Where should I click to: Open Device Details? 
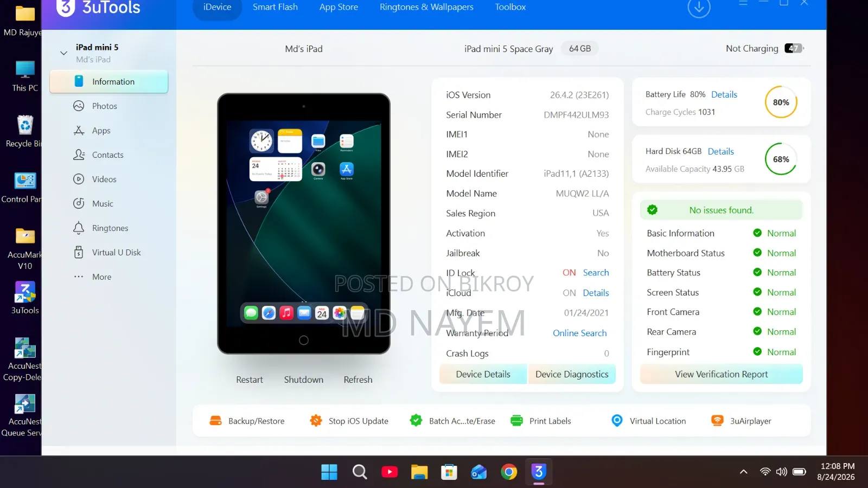483,374
